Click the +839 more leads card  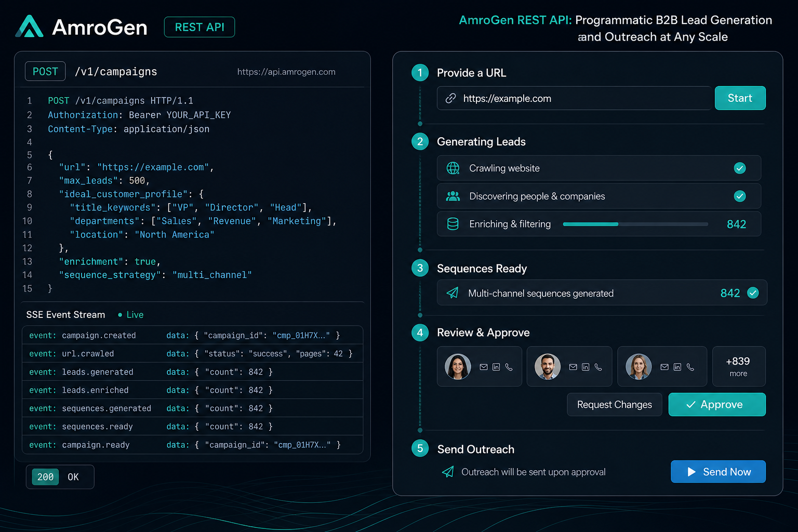coord(739,366)
